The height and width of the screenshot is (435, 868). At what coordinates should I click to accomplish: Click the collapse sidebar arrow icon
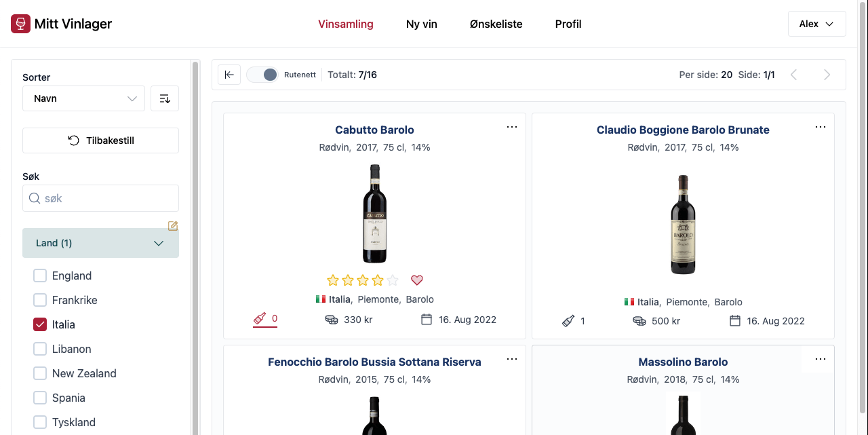(x=229, y=75)
